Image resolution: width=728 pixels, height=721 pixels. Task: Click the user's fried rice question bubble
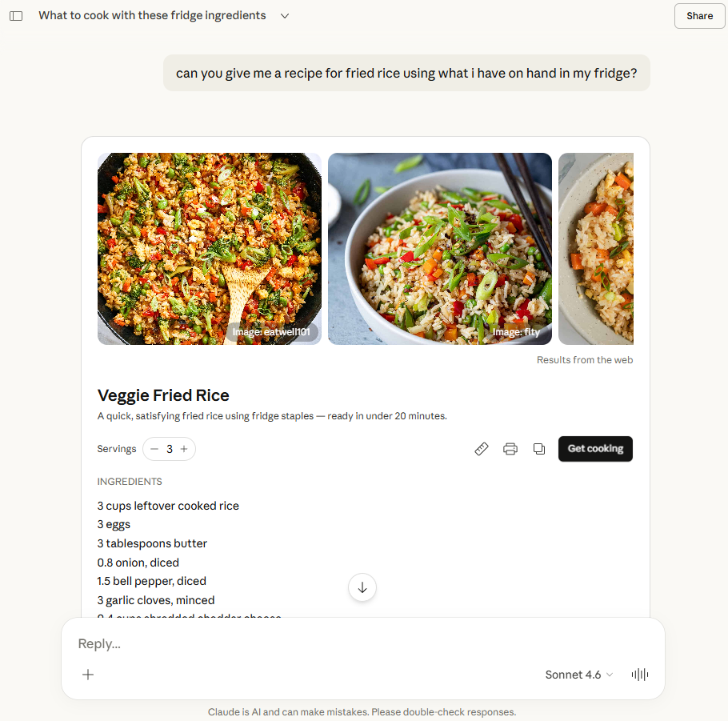(x=406, y=72)
